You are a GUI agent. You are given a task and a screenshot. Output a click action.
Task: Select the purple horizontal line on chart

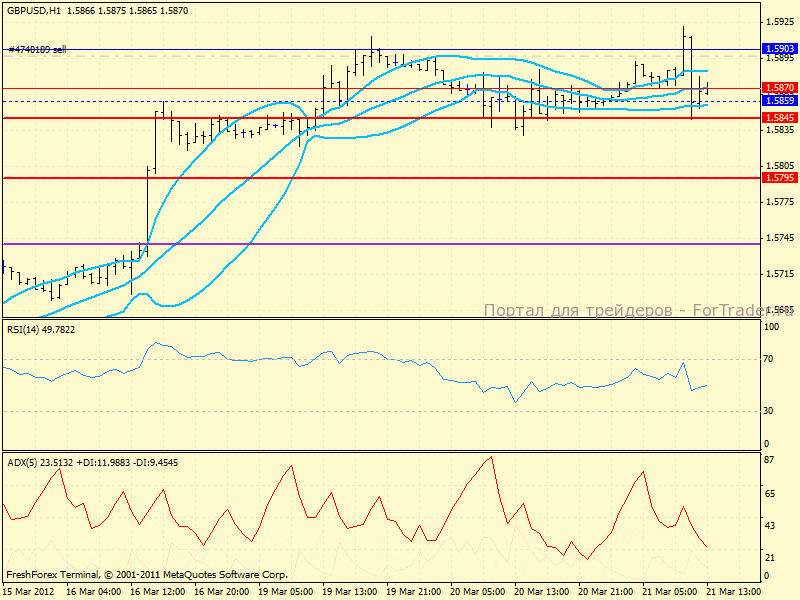(x=382, y=244)
